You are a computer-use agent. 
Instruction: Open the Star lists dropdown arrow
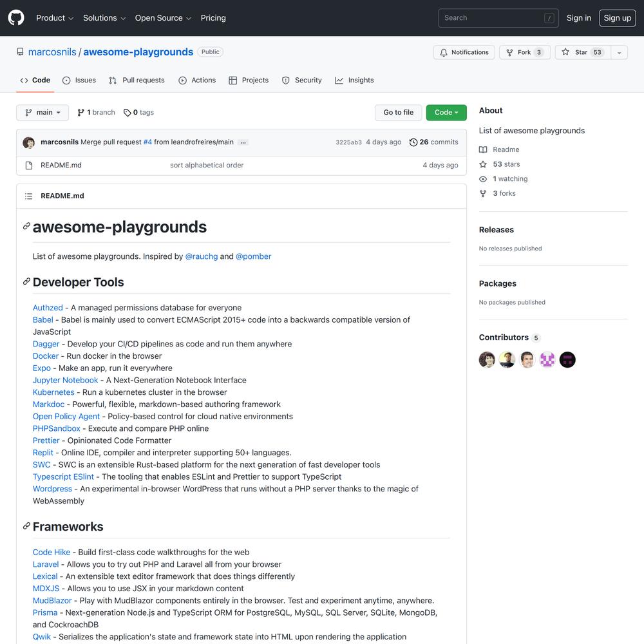[x=620, y=53]
